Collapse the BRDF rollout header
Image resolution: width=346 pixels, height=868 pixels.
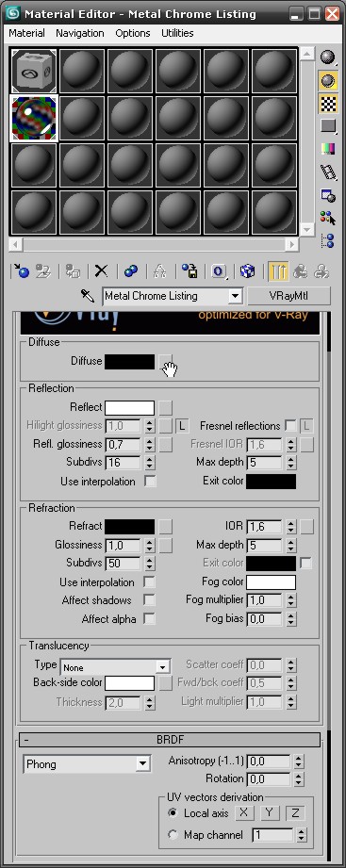[x=170, y=739]
